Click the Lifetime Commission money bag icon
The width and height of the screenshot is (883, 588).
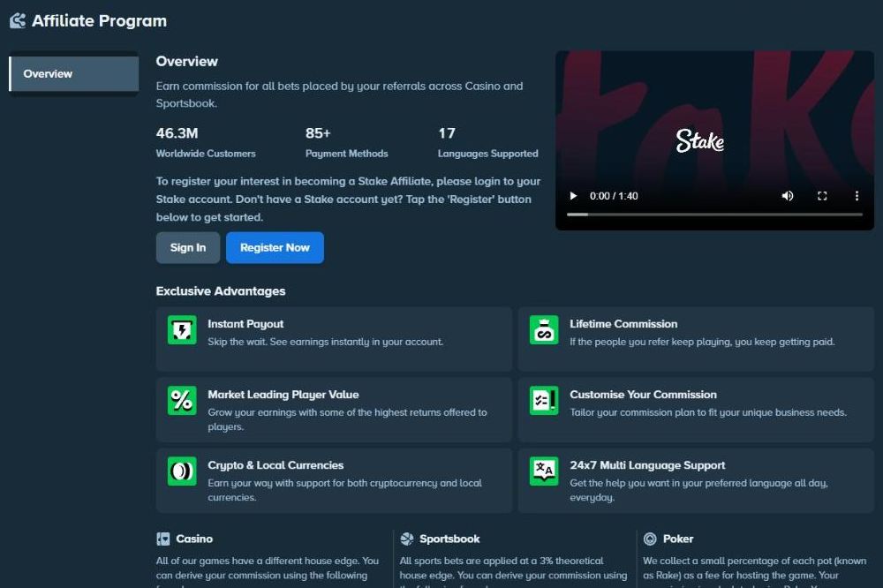click(544, 330)
